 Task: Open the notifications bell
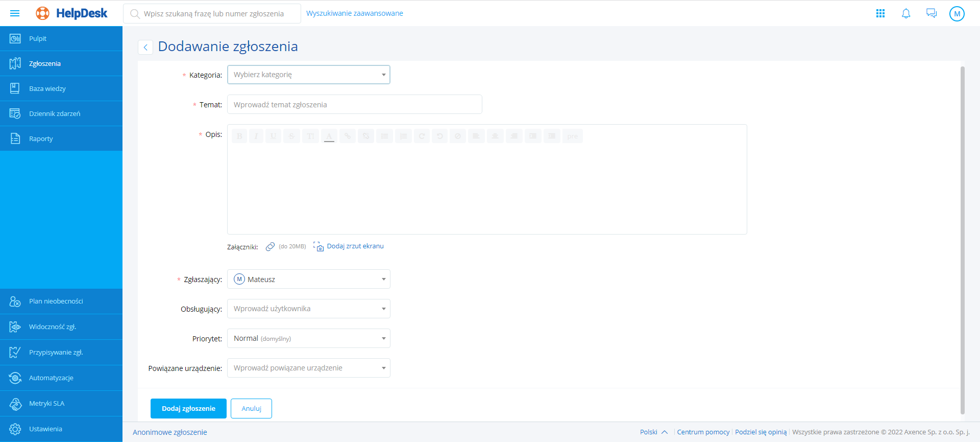[x=905, y=14]
